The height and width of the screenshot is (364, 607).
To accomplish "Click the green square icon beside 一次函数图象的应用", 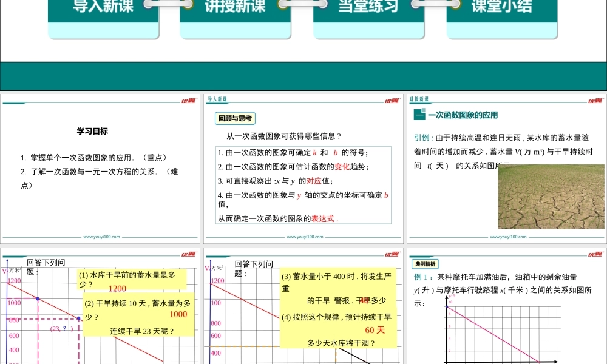I will [419, 115].
